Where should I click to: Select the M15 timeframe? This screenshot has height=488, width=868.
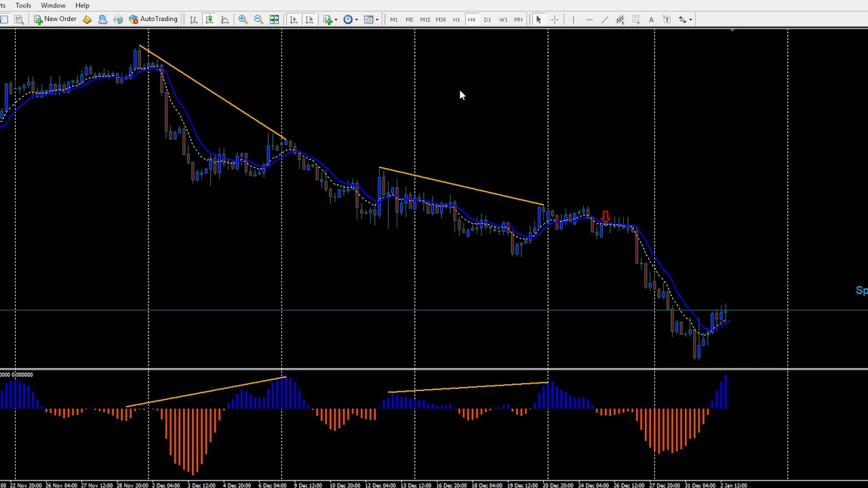(x=425, y=19)
